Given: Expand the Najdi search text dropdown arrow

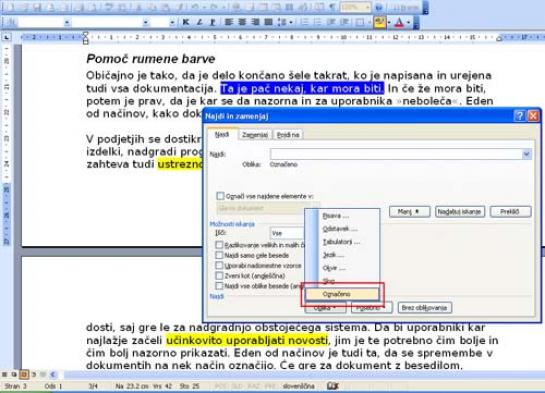Looking at the screenshot, I should [527, 154].
